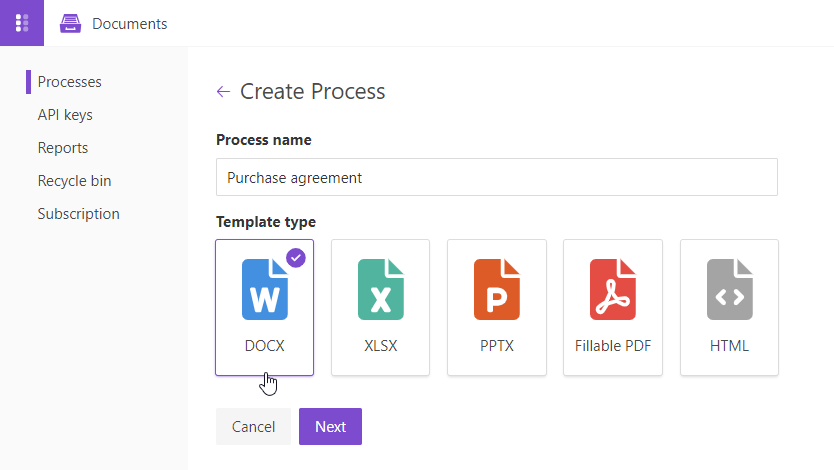Viewport: 834px width, 470px height.
Task: Open Processes in the sidebar
Action: click(x=69, y=82)
